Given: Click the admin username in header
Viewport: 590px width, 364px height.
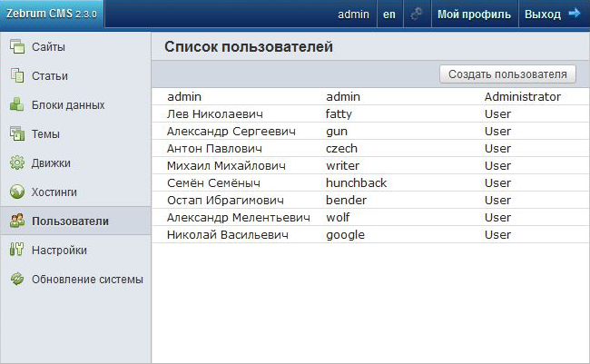Looking at the screenshot, I should tap(353, 15).
